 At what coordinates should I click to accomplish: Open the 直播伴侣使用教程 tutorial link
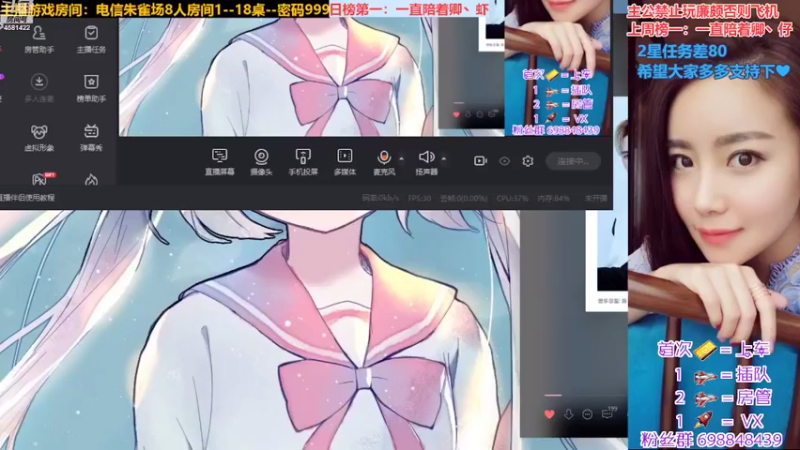27,197
